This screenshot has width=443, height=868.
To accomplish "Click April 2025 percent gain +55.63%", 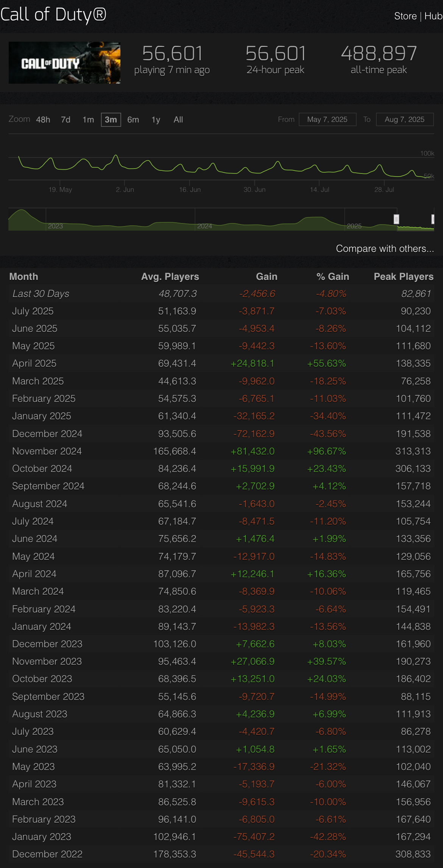I will tap(326, 363).
